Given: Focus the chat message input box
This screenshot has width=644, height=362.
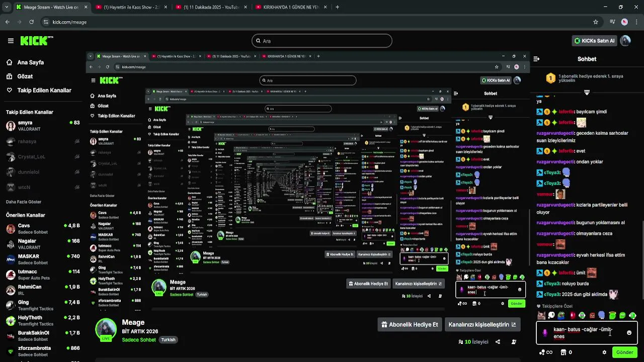Looking at the screenshot, I should 587,333.
